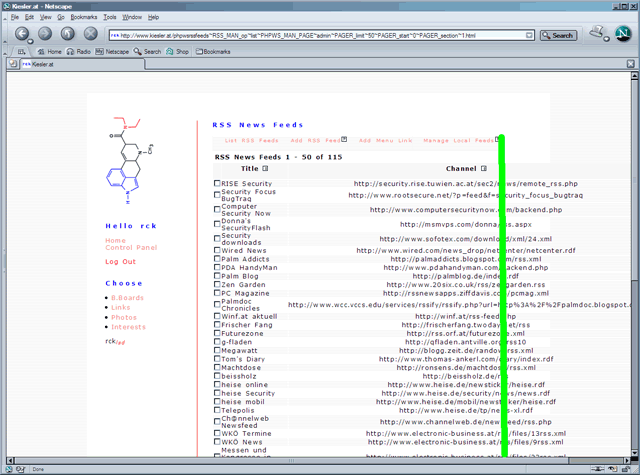This screenshot has height=475, width=640.
Task: Click the Radio toolbar shortcut
Action: click(78, 51)
